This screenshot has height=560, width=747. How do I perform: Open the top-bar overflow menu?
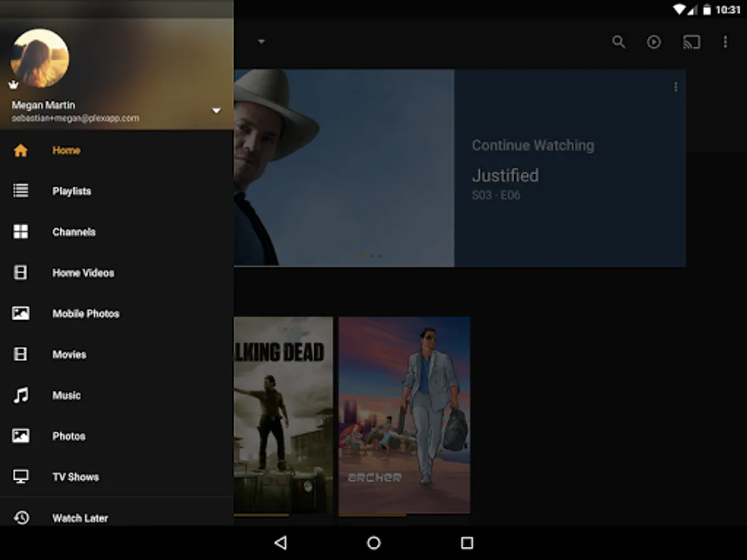click(x=725, y=42)
